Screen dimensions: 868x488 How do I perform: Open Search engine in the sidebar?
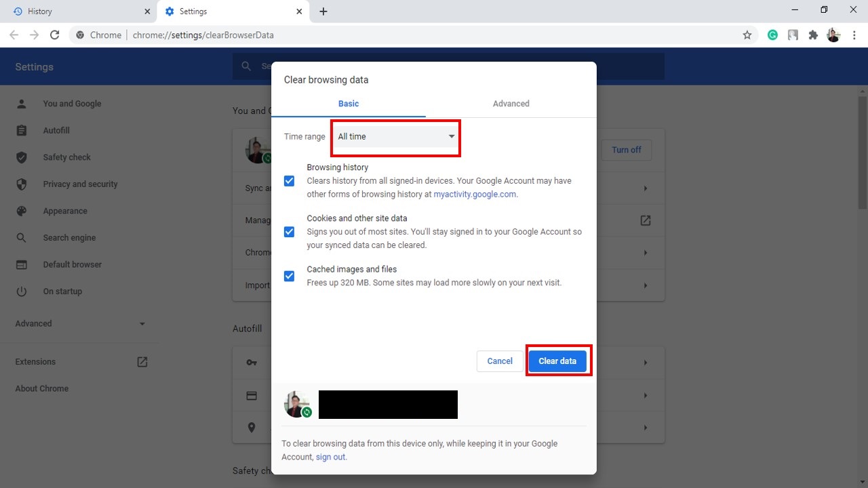pyautogui.click(x=69, y=238)
